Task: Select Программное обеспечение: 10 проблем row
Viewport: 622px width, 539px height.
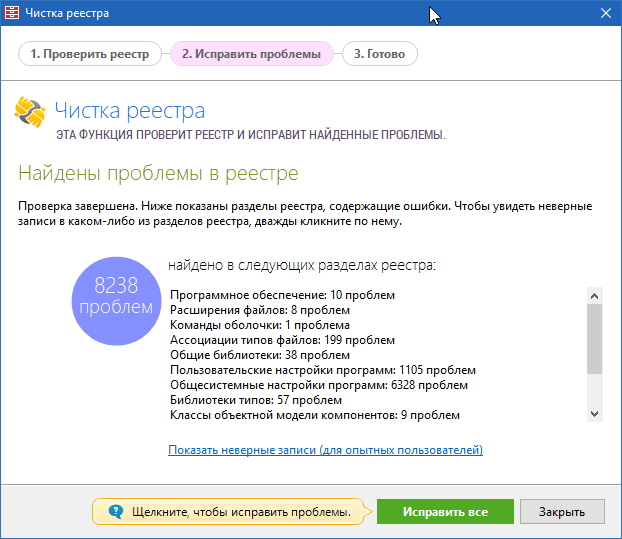Action: pyautogui.click(x=282, y=295)
